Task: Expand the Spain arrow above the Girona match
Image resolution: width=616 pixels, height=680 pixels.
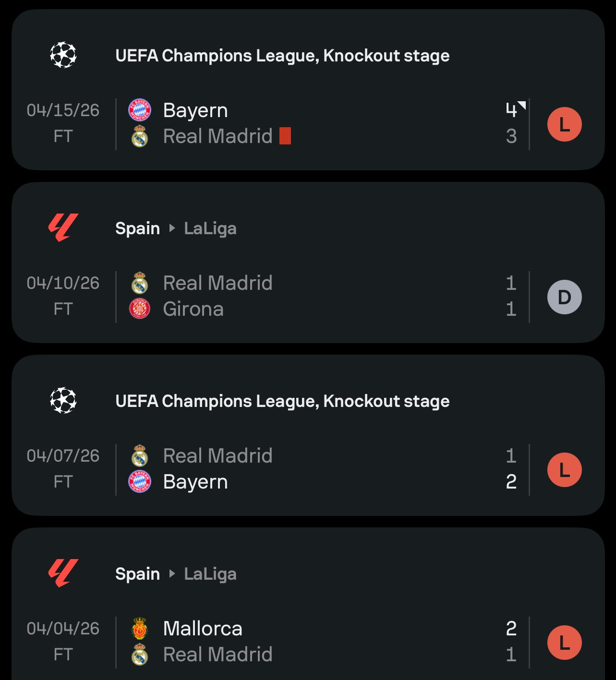Action: tap(172, 228)
